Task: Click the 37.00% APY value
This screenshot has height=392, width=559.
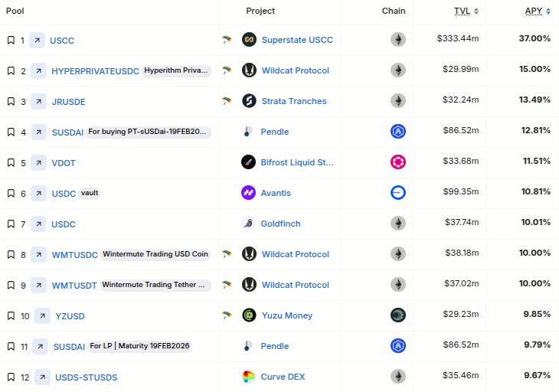Action: (534, 38)
